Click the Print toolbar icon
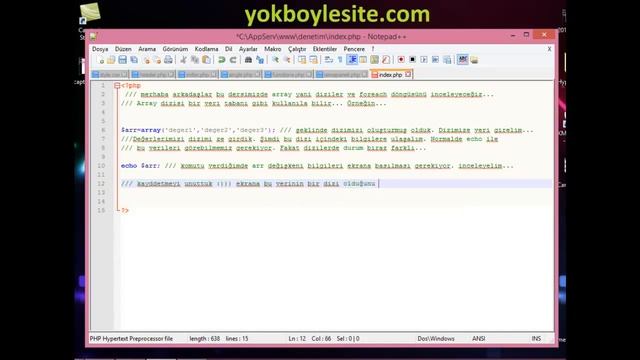Screen dimensions: 640x360 (x=168, y=60)
